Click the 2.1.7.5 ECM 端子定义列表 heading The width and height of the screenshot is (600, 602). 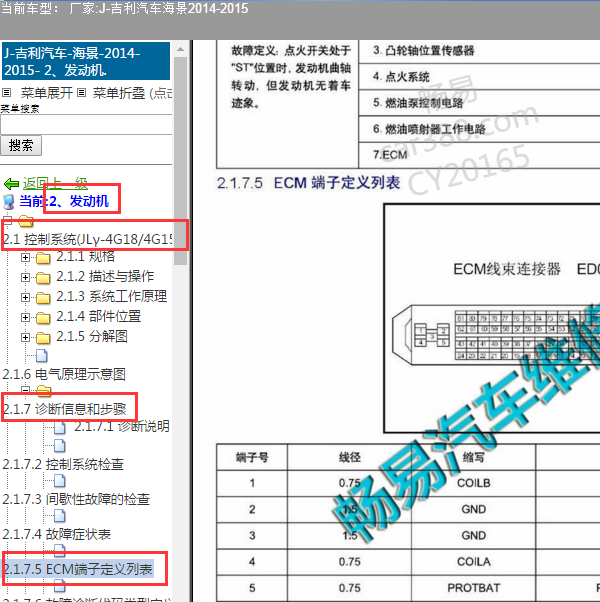coord(308,183)
